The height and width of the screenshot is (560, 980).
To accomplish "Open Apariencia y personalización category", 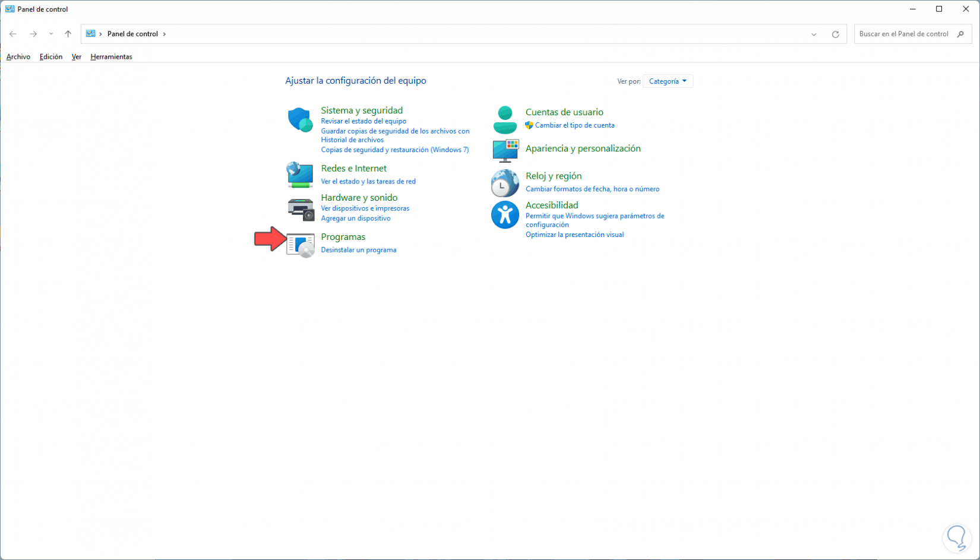I will click(x=583, y=148).
